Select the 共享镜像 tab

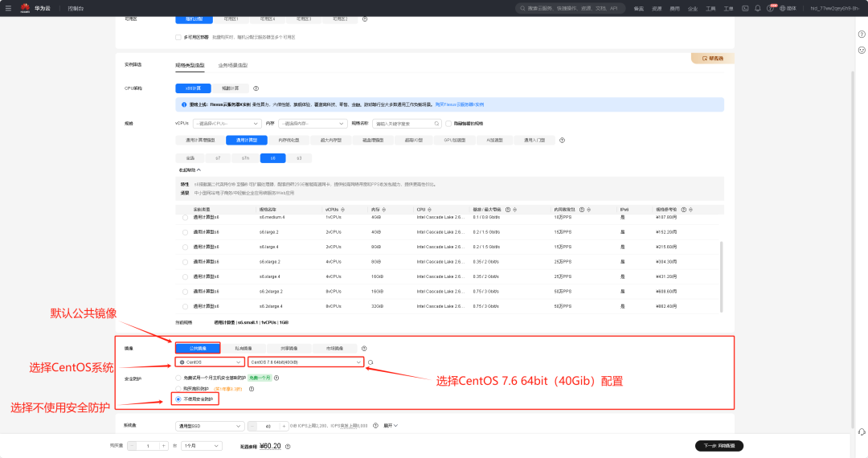[289, 349]
